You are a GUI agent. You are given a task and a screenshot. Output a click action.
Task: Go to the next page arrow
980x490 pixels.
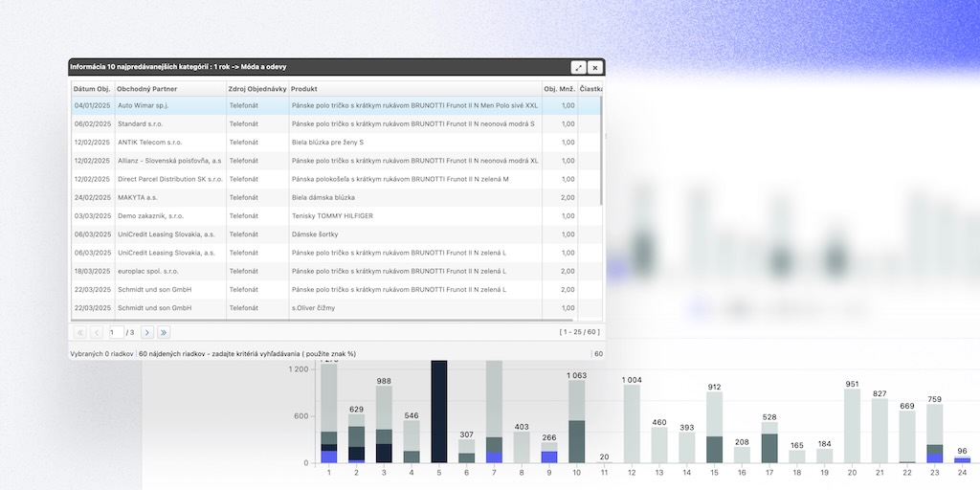click(x=147, y=333)
